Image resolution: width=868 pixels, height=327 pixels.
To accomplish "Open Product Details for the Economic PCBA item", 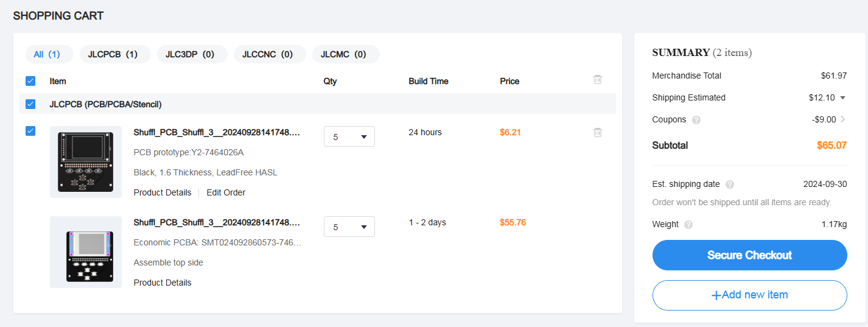I will 163,283.
